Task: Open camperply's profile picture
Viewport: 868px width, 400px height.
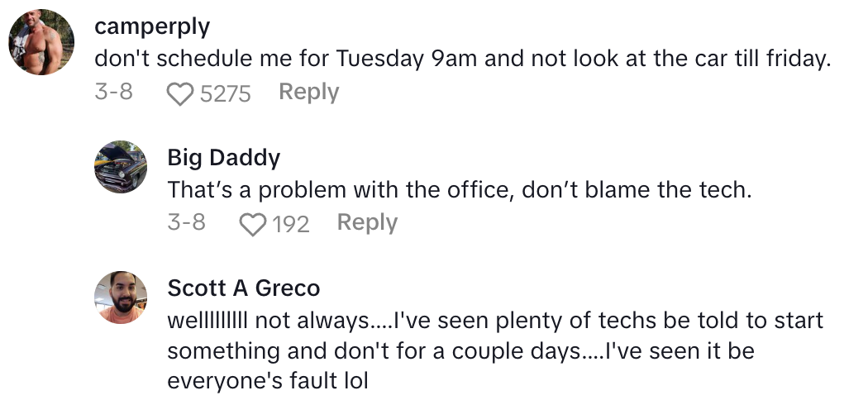Action: pos(42,43)
